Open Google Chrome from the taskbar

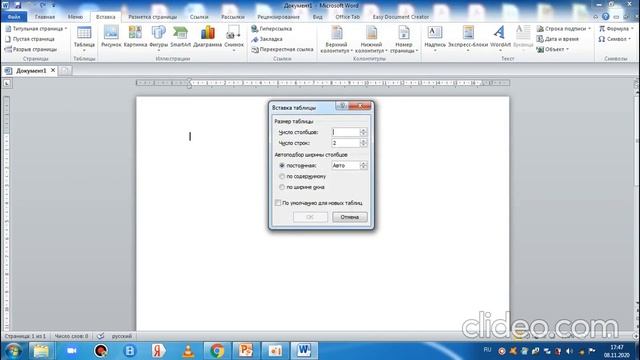coord(217,351)
